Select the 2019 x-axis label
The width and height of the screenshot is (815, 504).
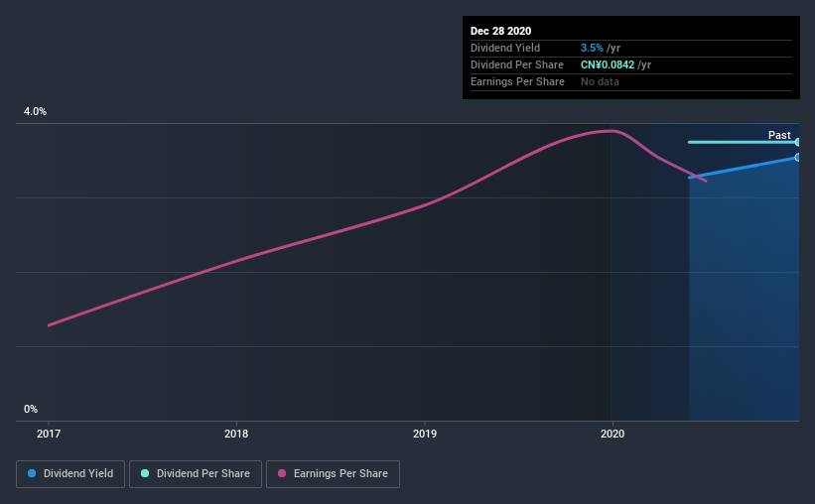pos(425,434)
